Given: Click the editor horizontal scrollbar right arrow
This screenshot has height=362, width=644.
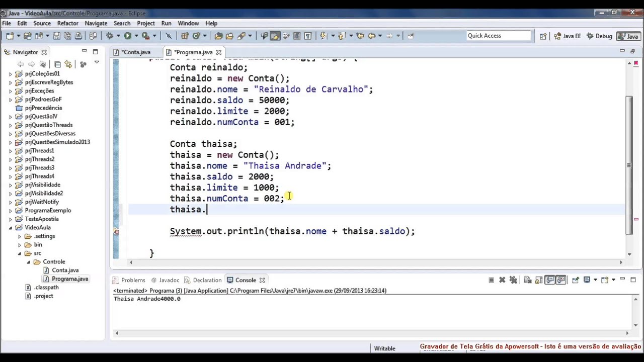Looking at the screenshot, I should tap(620, 262).
